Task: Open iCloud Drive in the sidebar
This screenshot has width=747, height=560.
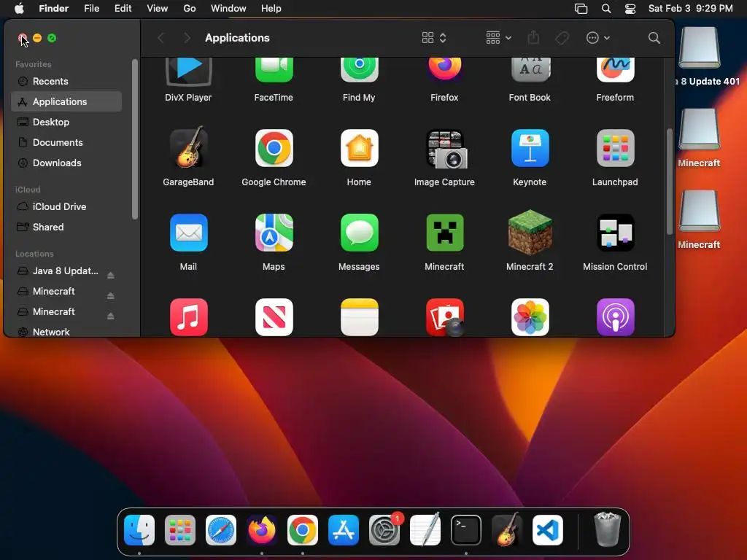Action: pos(66,206)
